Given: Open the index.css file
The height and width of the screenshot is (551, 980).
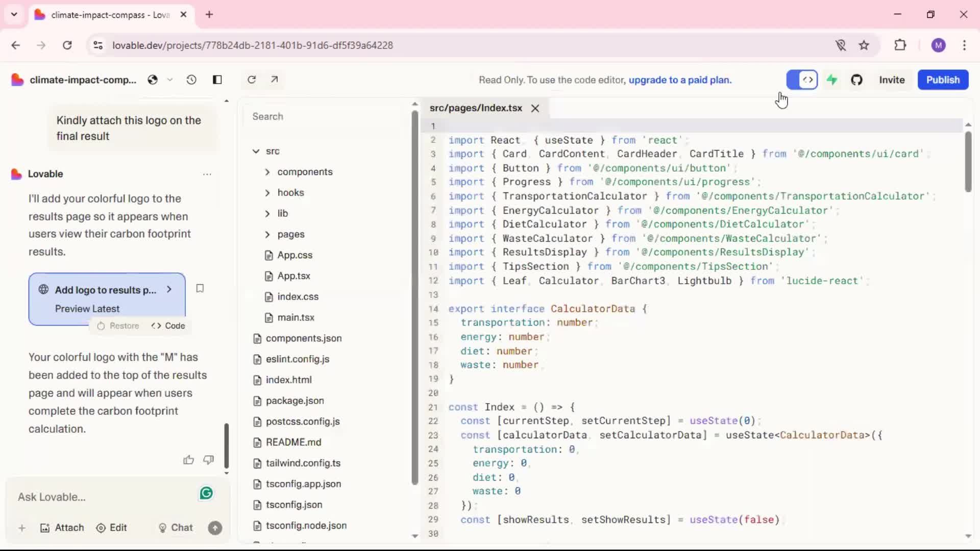Looking at the screenshot, I should (291, 296).
